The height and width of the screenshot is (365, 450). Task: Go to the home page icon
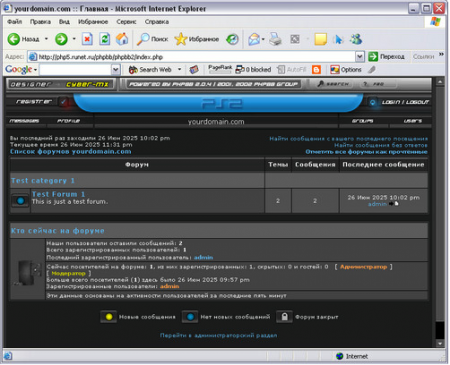pos(122,39)
